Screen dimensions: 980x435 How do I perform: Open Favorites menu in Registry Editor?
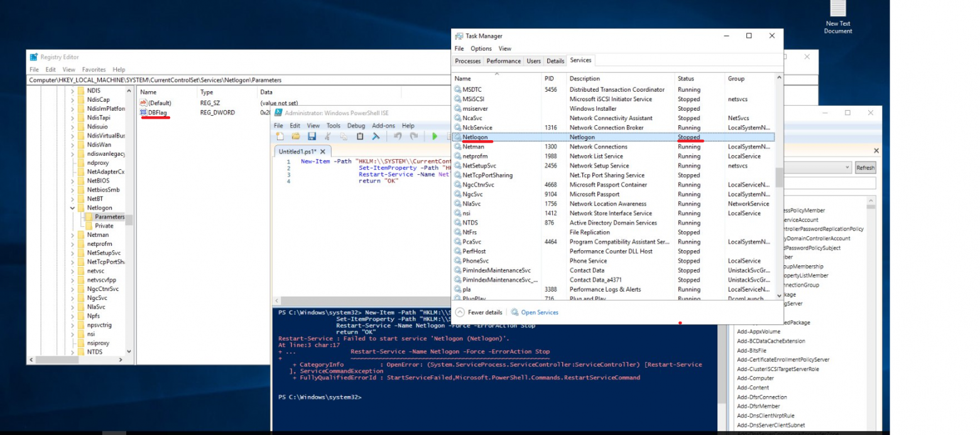(94, 69)
